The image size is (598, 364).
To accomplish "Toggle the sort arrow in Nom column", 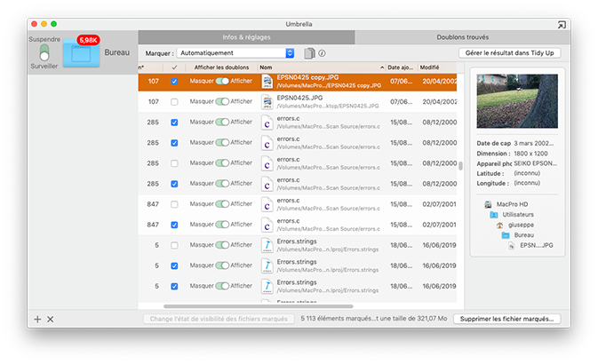I will tap(382, 67).
